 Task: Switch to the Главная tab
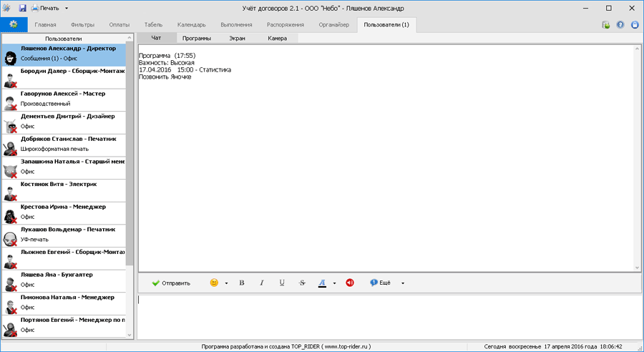45,24
